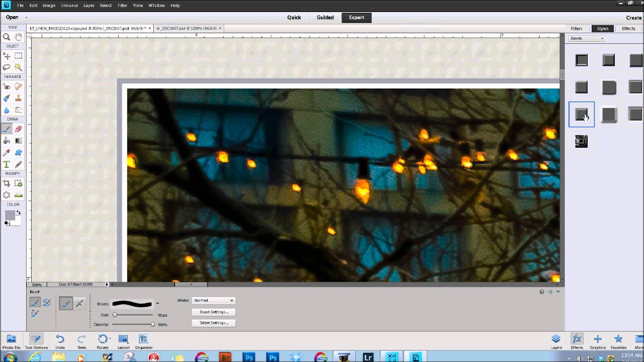The width and height of the screenshot is (644, 362).
Task: Select the Sponge tool
Action: (x=18, y=110)
